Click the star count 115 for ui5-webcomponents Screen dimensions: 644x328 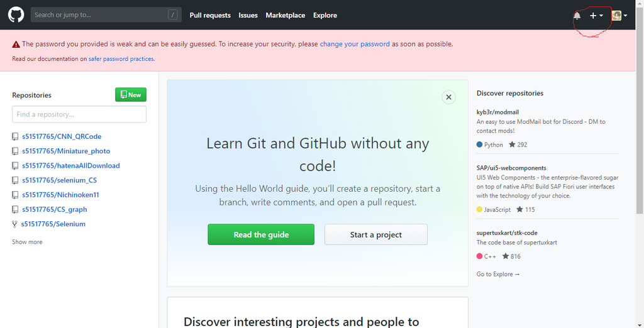coord(525,209)
